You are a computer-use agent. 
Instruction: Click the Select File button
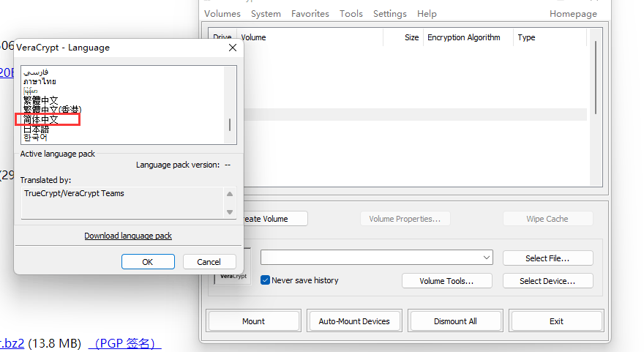tap(547, 258)
